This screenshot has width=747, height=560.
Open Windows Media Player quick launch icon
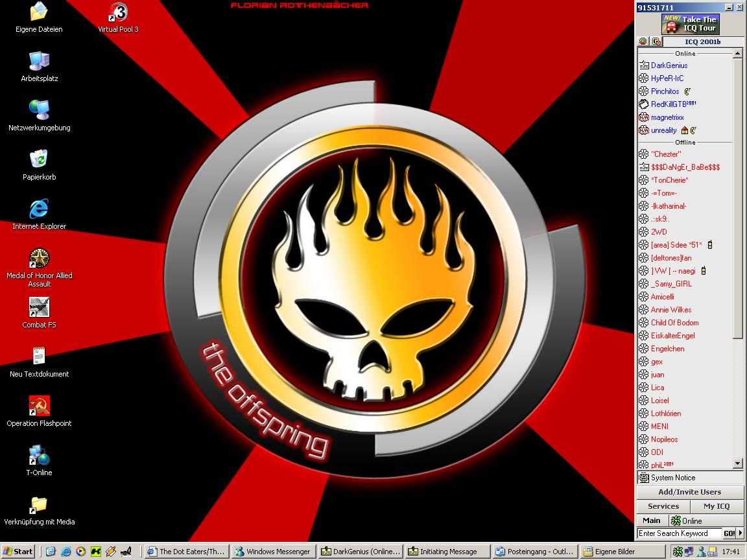(81, 552)
